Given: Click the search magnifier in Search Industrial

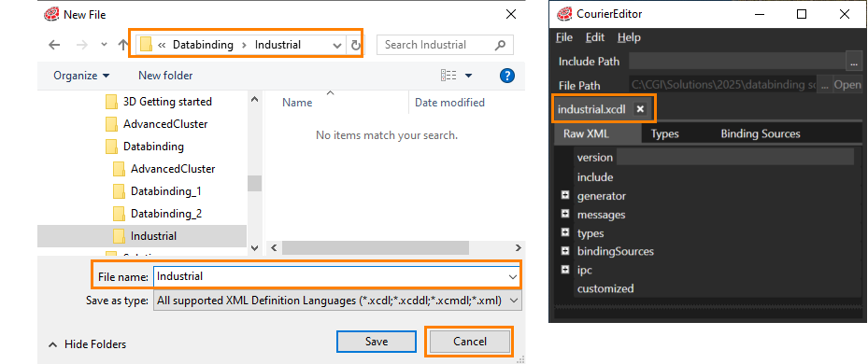Looking at the screenshot, I should pos(501,45).
